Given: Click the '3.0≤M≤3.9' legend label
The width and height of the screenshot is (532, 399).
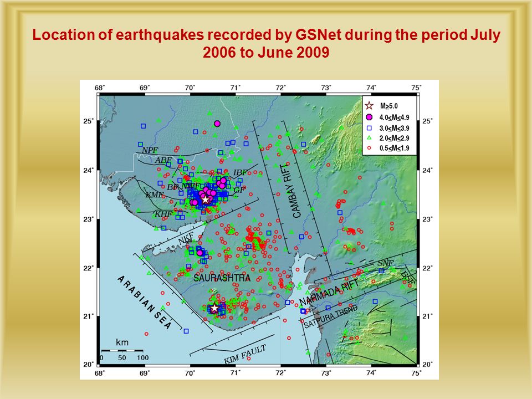Looking at the screenshot, I should click(394, 128).
